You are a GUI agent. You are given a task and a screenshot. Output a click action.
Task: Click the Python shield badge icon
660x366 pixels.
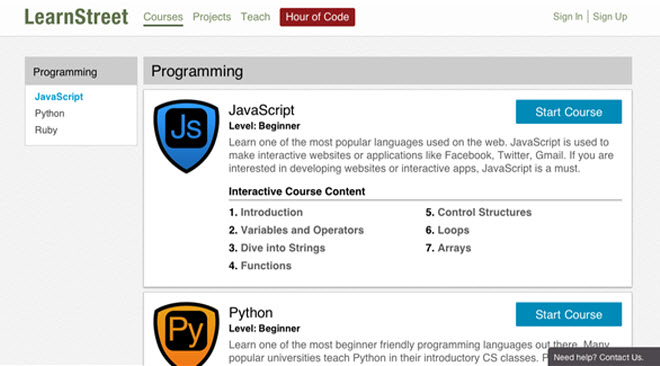[186, 334]
